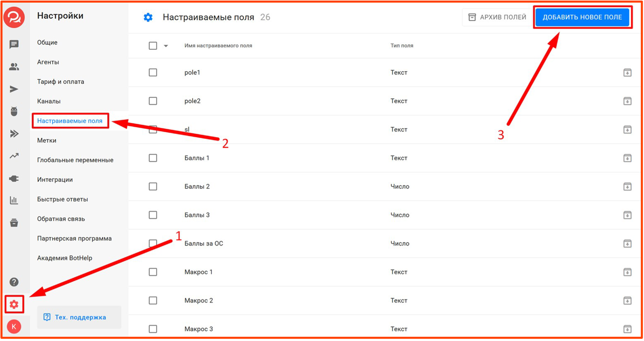Check the Макрос 3 row checkbox
Screen dimensions: 644x341
tap(153, 329)
